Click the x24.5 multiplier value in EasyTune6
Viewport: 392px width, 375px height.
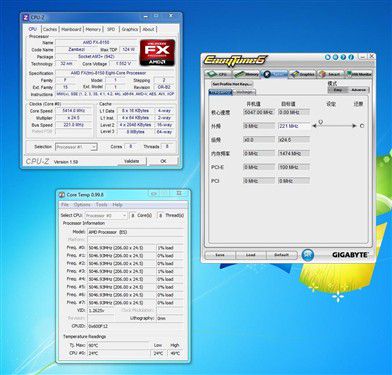[x=294, y=140]
